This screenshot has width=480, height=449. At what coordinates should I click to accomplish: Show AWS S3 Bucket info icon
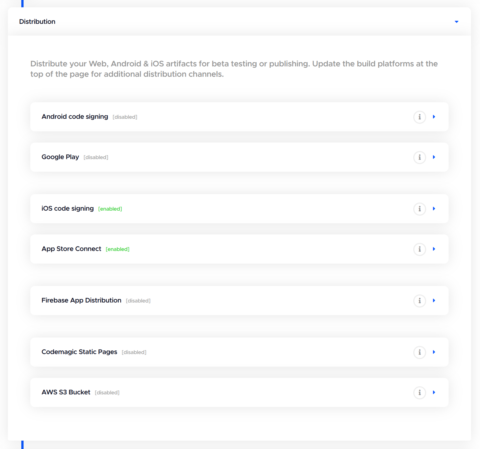tap(419, 392)
